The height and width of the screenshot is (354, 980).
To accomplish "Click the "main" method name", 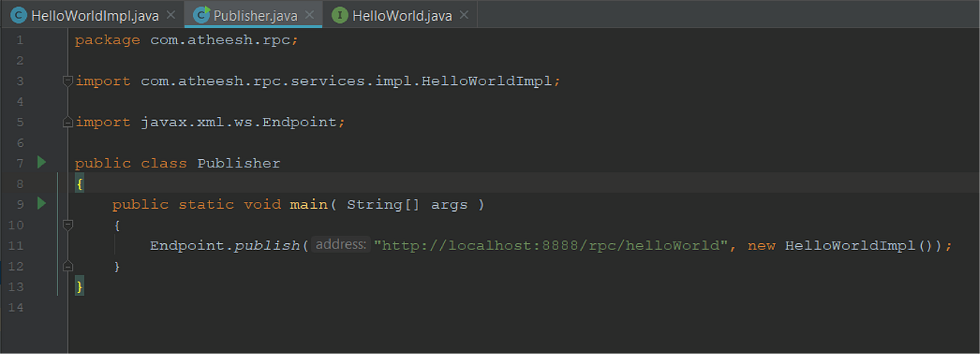I will 309,204.
